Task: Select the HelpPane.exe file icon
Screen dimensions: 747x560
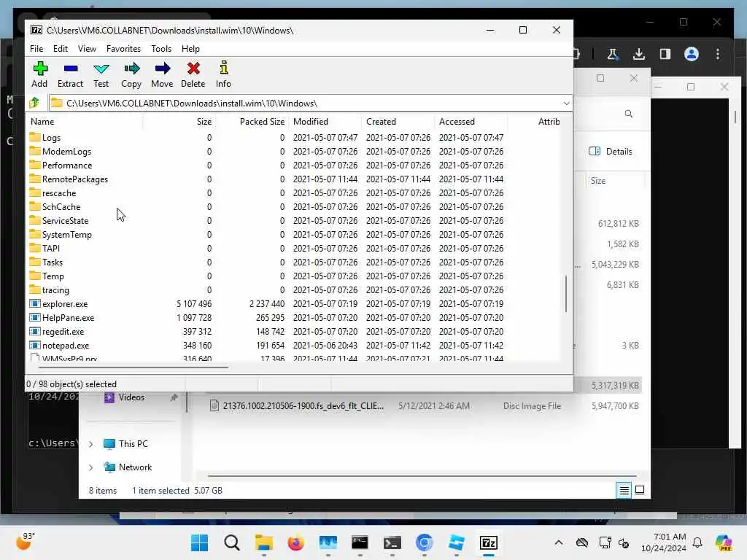Action: point(34,318)
